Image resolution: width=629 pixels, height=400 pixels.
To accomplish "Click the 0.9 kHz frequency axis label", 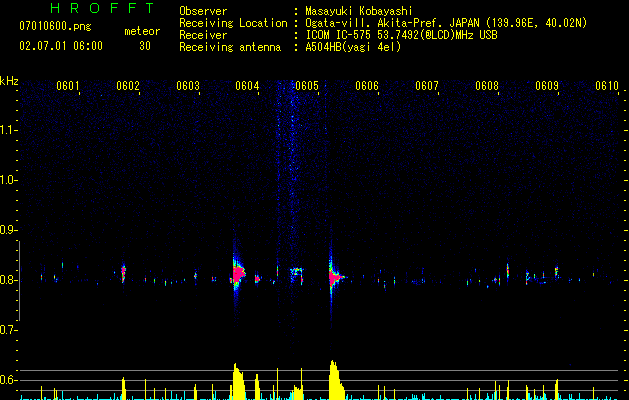I will click(8, 230).
